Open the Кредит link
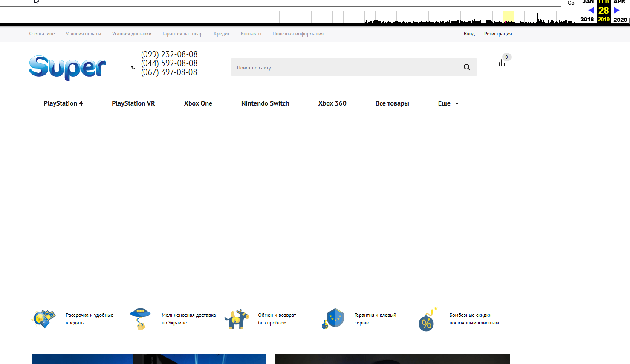The image size is (630, 364). click(222, 34)
